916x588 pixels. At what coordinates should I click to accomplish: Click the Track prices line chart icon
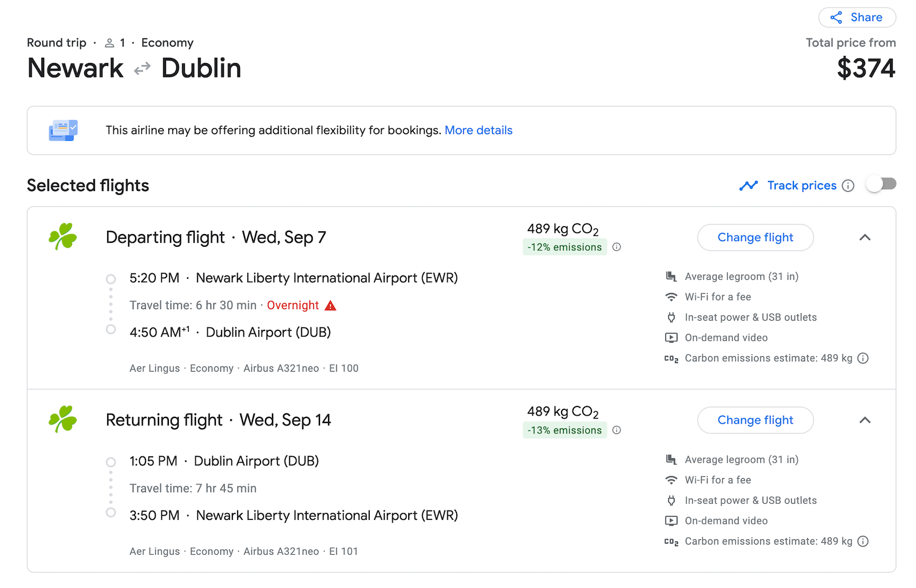[749, 185]
